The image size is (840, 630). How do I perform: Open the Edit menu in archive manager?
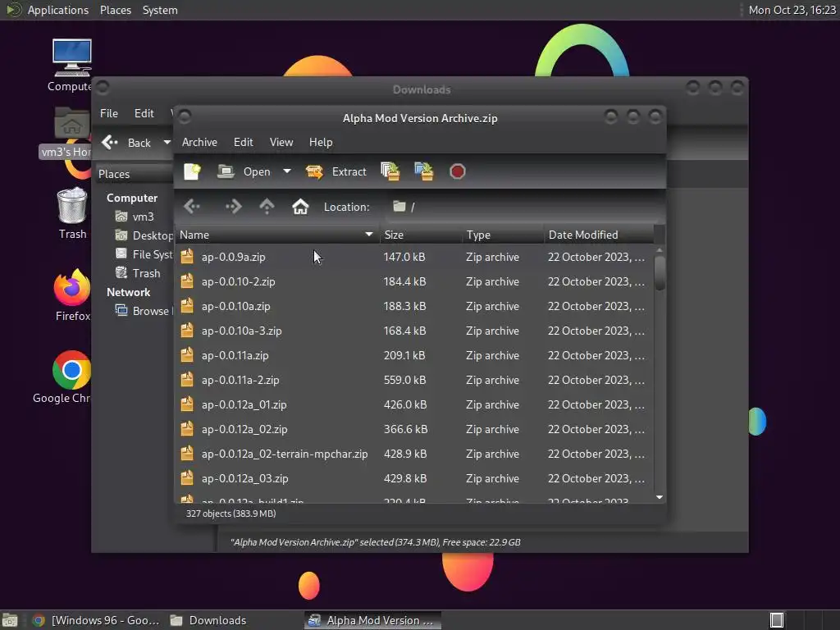click(x=243, y=142)
